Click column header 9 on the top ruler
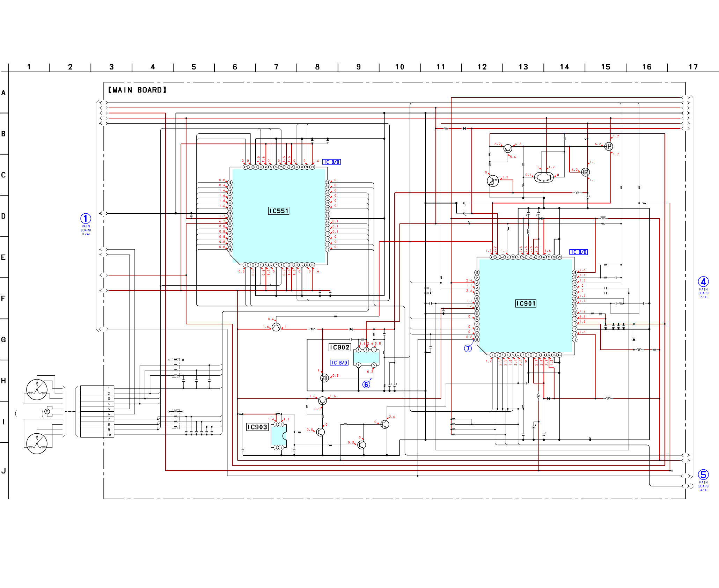Screen dimensions: 719x588 coord(358,67)
